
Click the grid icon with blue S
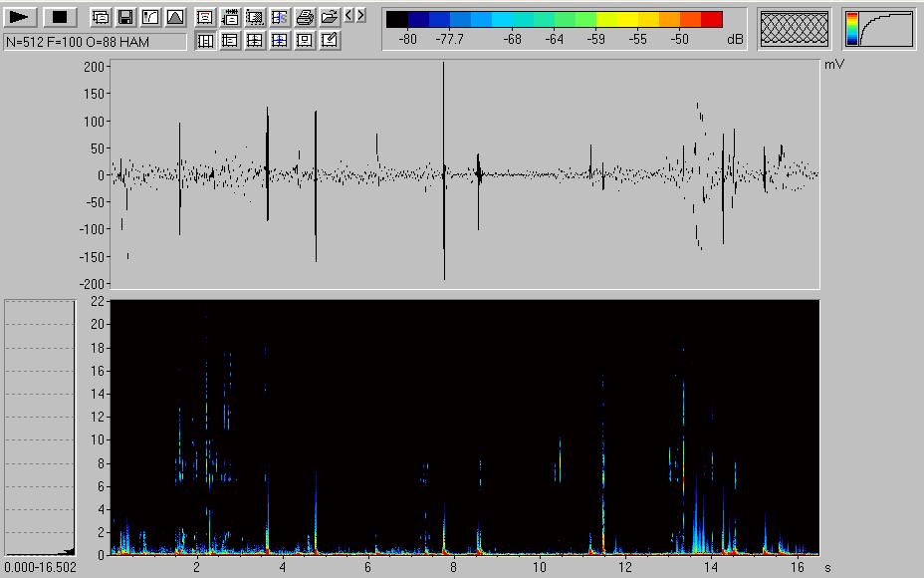pos(280,17)
